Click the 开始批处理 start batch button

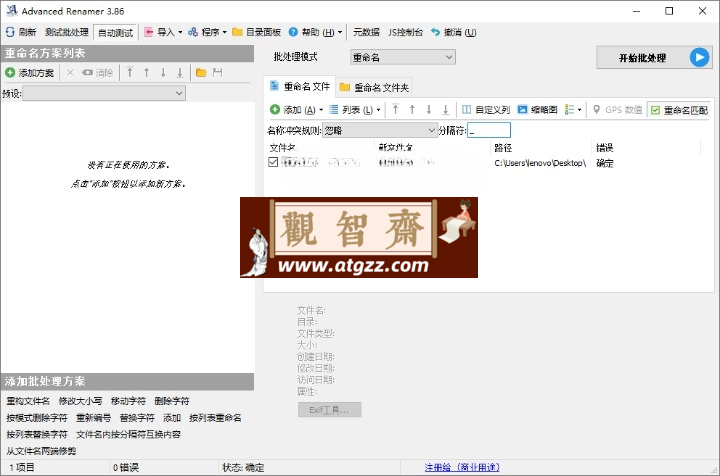point(653,58)
